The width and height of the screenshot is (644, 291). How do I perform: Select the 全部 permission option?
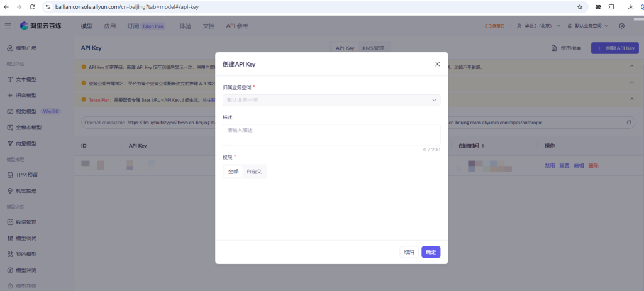point(233,172)
